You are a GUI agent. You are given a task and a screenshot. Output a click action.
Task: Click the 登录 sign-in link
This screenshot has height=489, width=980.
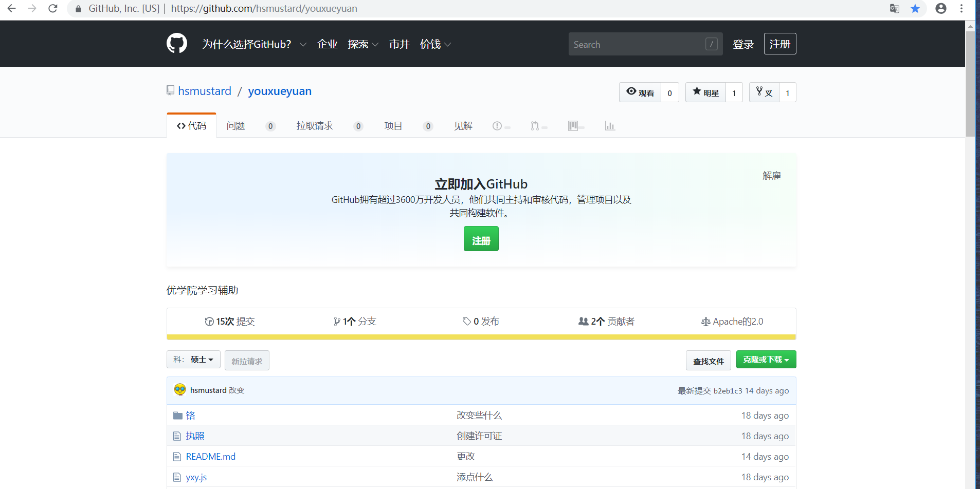click(743, 44)
